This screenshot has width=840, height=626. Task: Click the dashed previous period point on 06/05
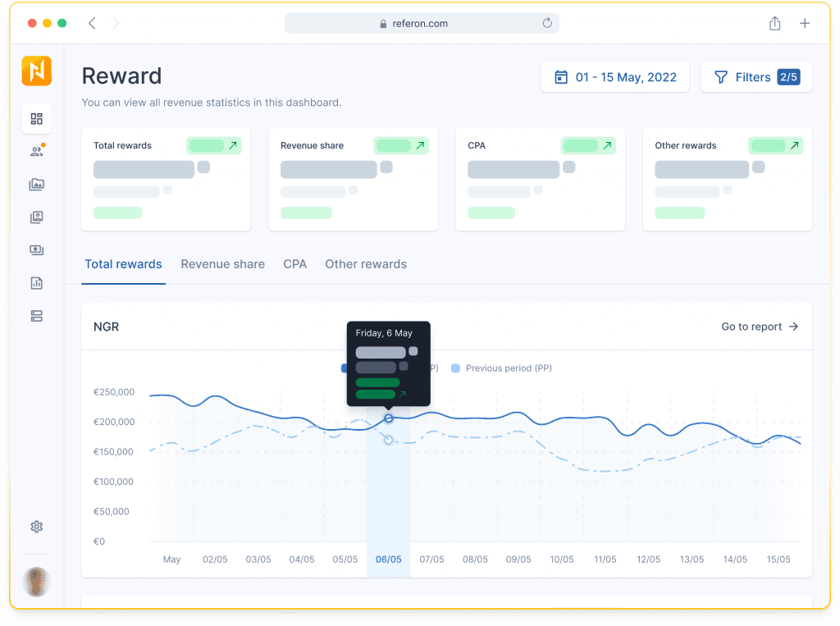(x=388, y=440)
